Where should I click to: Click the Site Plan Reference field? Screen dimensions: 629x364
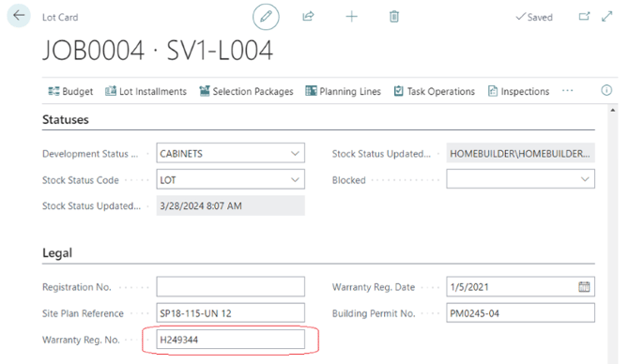[x=230, y=312]
